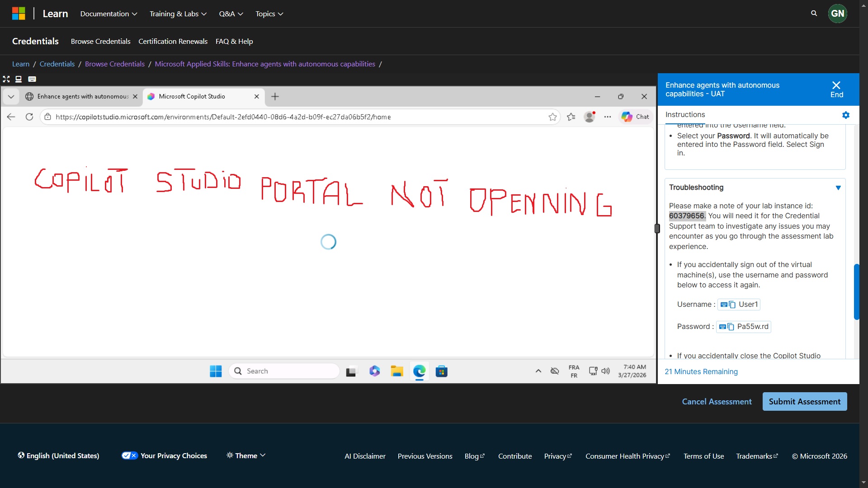This screenshot has width=868, height=488.
Task: Open English (United States) locale selector
Action: tap(58, 455)
